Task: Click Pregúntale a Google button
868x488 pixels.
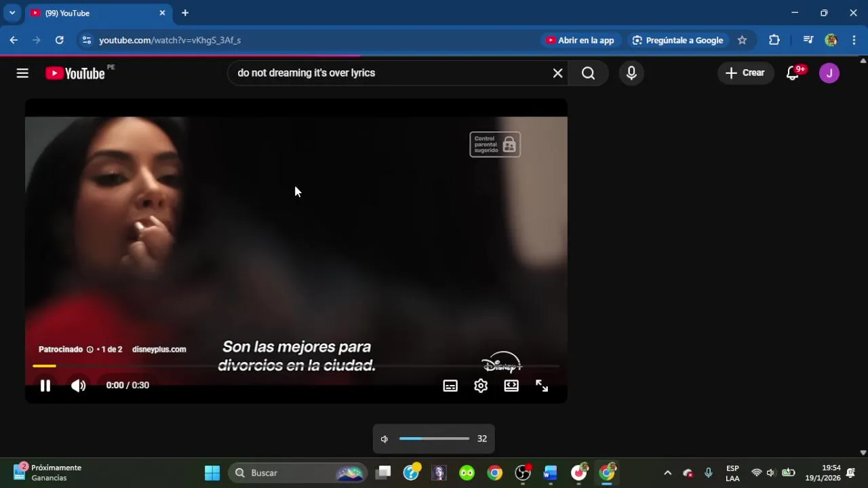Action: tap(677, 40)
